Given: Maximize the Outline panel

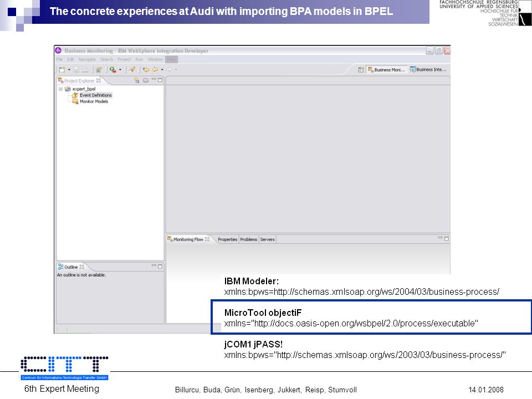Looking at the screenshot, I should point(160,267).
